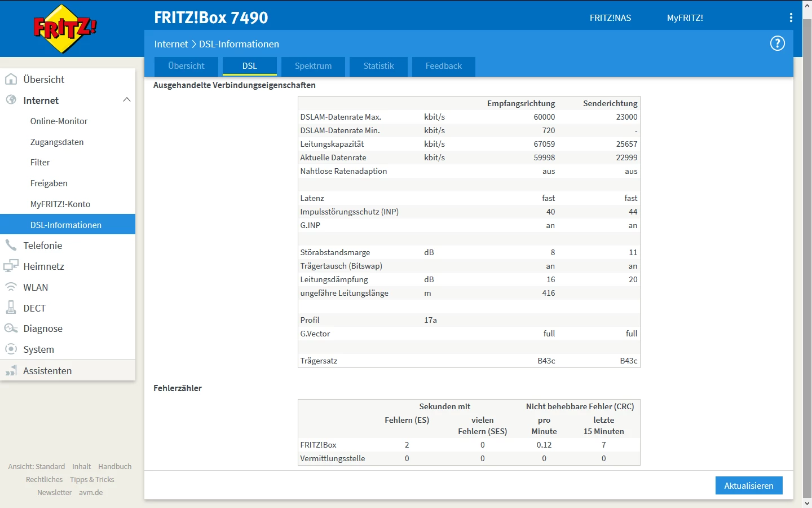Click the Aktualisieren button
The width and height of the screenshot is (812, 508).
point(749,485)
